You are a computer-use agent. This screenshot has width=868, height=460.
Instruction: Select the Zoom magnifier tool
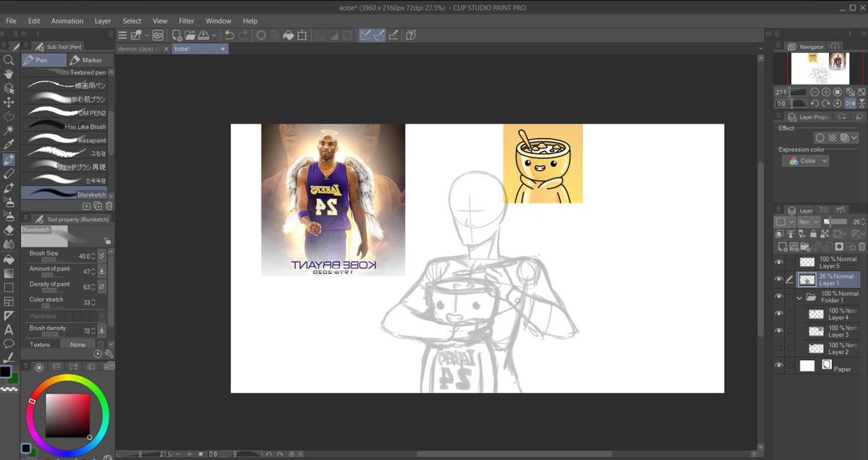click(9, 61)
